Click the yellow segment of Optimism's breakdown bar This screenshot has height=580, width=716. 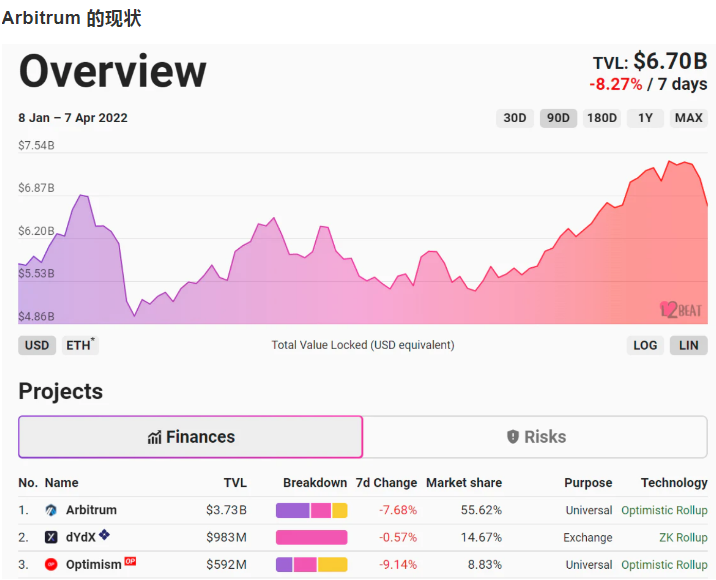(332, 565)
